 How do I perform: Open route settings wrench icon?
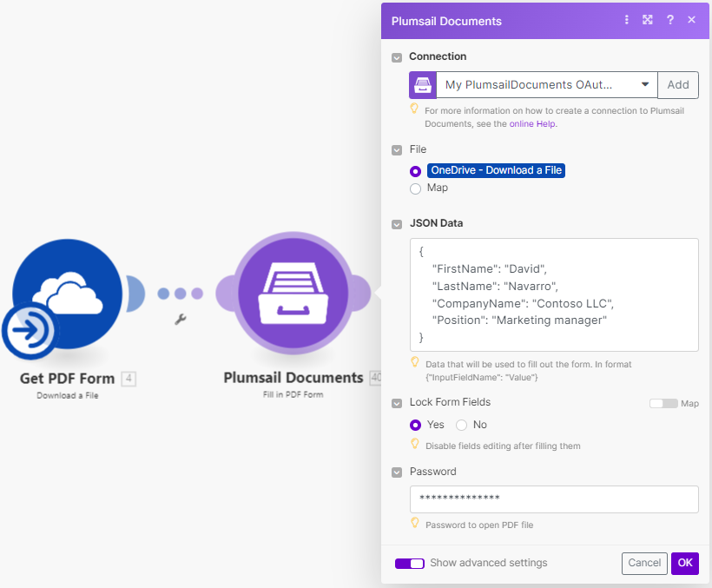click(181, 320)
